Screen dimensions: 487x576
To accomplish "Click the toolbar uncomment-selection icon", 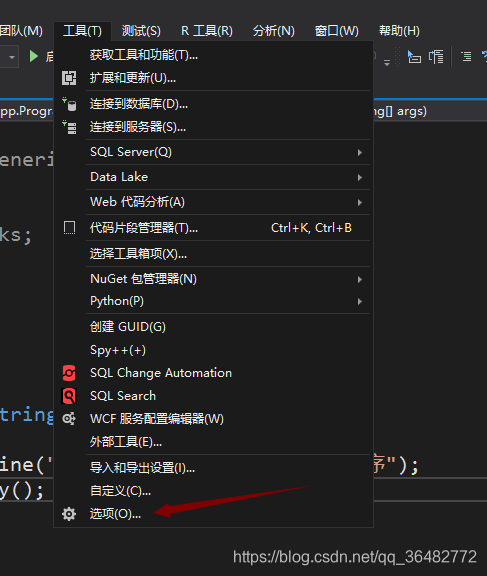I will 436,57.
